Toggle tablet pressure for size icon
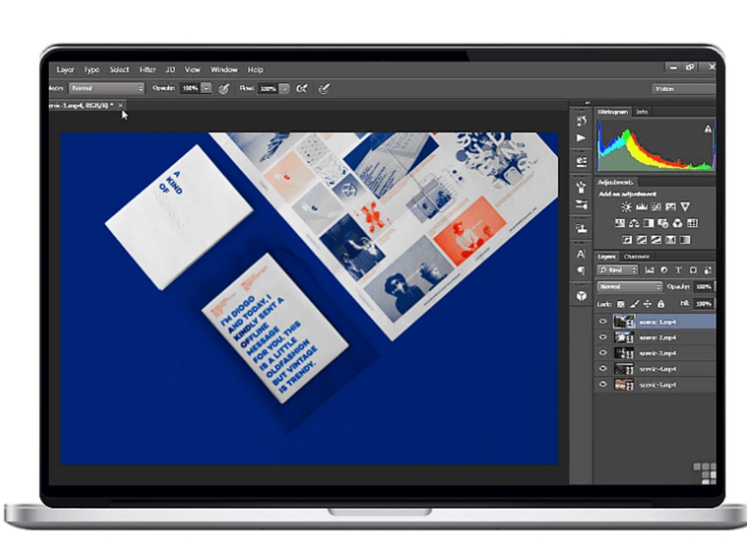Screen dimensions: 747x560 [324, 89]
